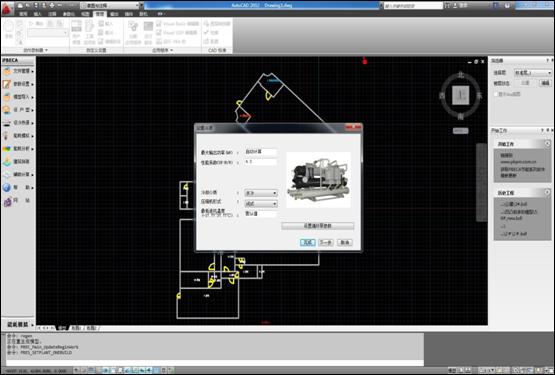Open the AutoCAD application menu logo
The width and height of the screenshot is (555, 375).
click(6, 8)
